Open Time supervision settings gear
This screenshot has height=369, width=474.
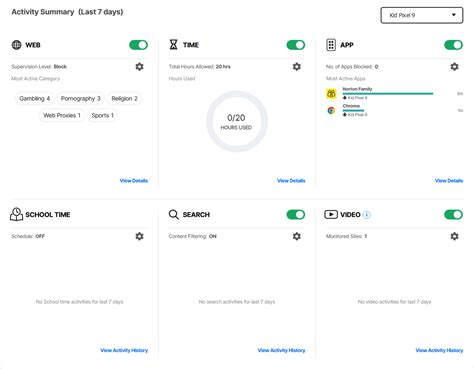click(x=297, y=67)
